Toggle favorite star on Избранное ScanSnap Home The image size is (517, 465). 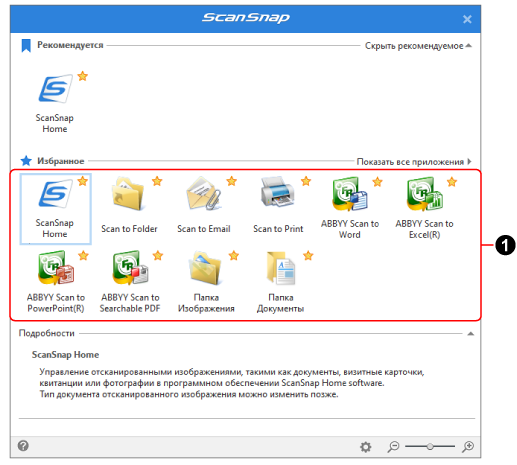(83, 181)
